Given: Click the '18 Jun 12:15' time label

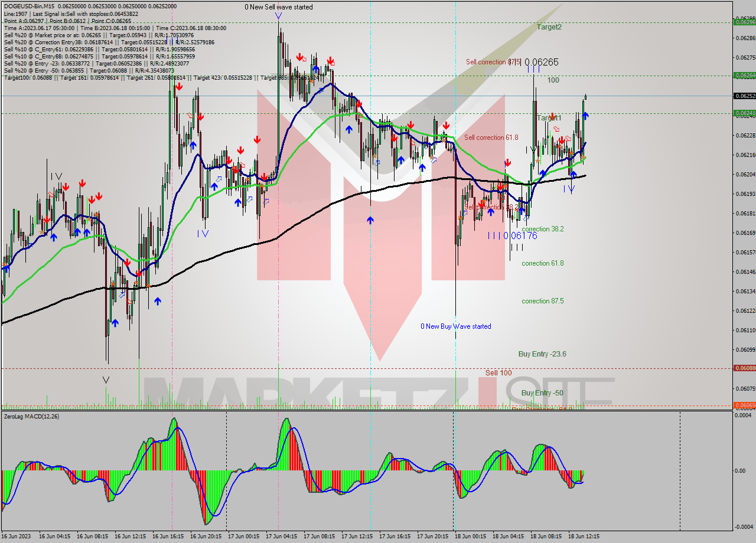Looking at the screenshot, I should click(584, 537).
